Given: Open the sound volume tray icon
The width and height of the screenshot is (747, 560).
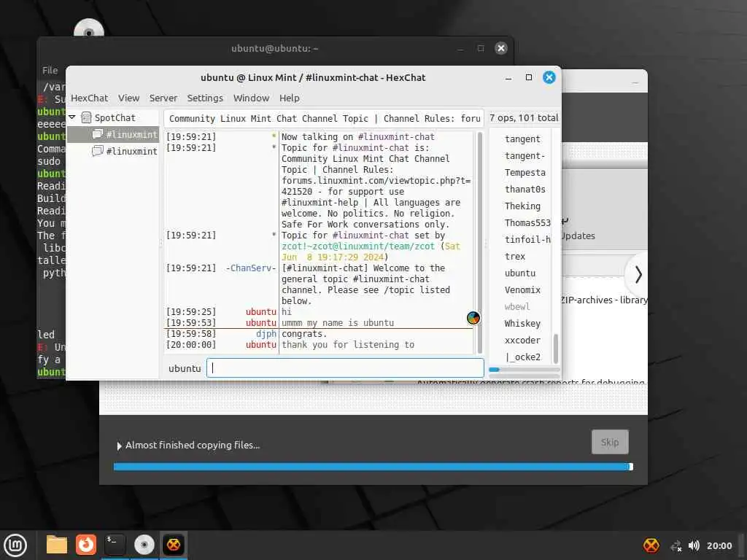Looking at the screenshot, I should click(x=694, y=545).
